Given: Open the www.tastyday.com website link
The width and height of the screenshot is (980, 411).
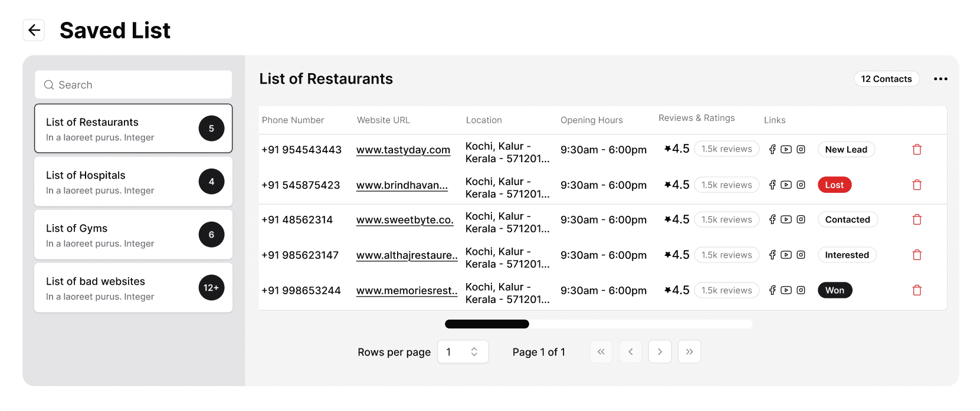Looking at the screenshot, I should [x=403, y=150].
